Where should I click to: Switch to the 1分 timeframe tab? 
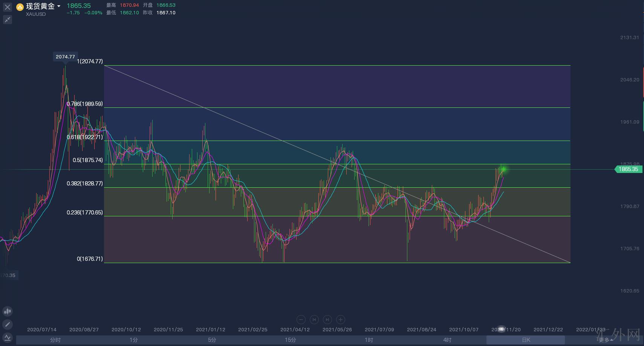(x=134, y=340)
